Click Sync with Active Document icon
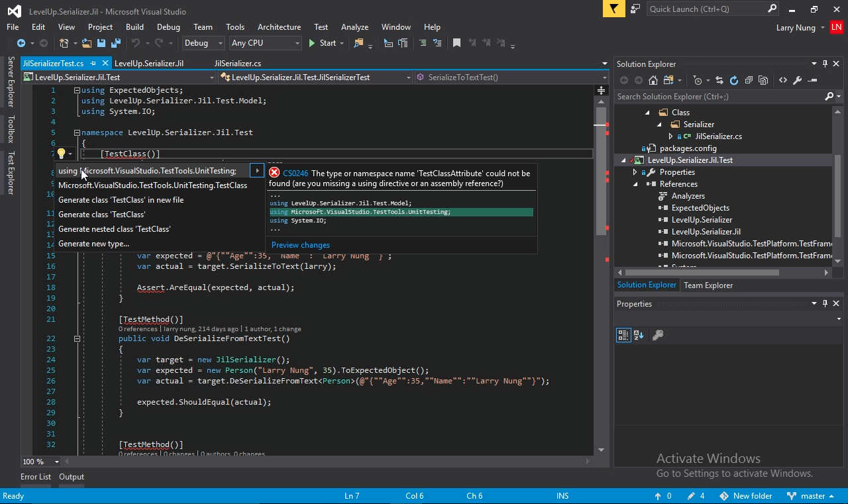 click(719, 80)
